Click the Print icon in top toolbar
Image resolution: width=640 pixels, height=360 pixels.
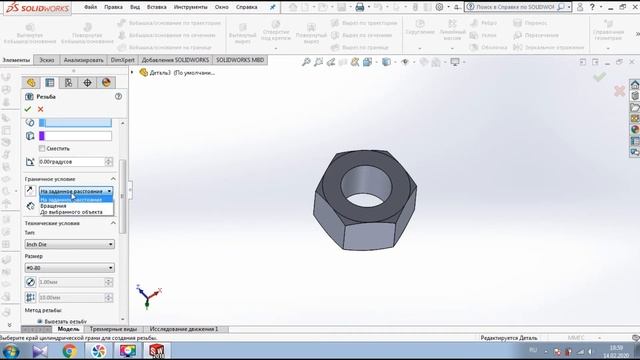360,7
